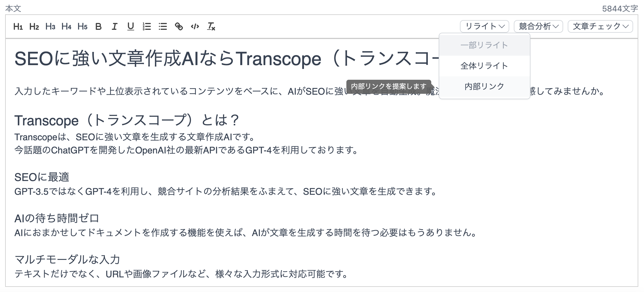
Task: Toggle bold formatting
Action: [x=98, y=27]
